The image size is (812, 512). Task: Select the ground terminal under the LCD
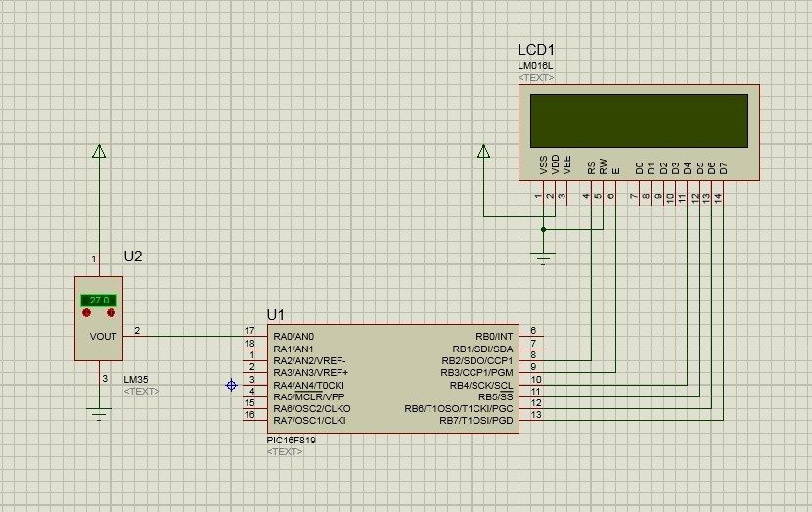(x=543, y=258)
